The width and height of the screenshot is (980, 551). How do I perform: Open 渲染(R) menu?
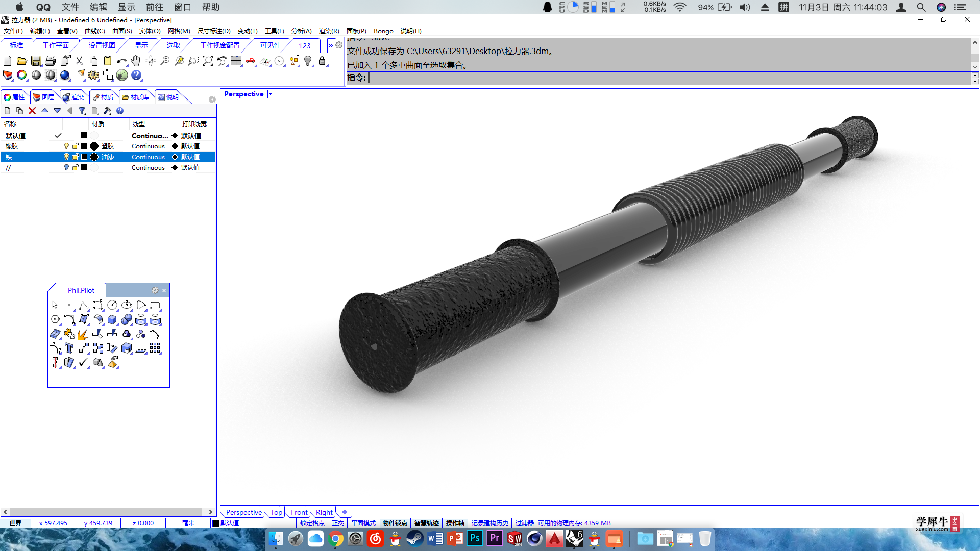pyautogui.click(x=329, y=31)
